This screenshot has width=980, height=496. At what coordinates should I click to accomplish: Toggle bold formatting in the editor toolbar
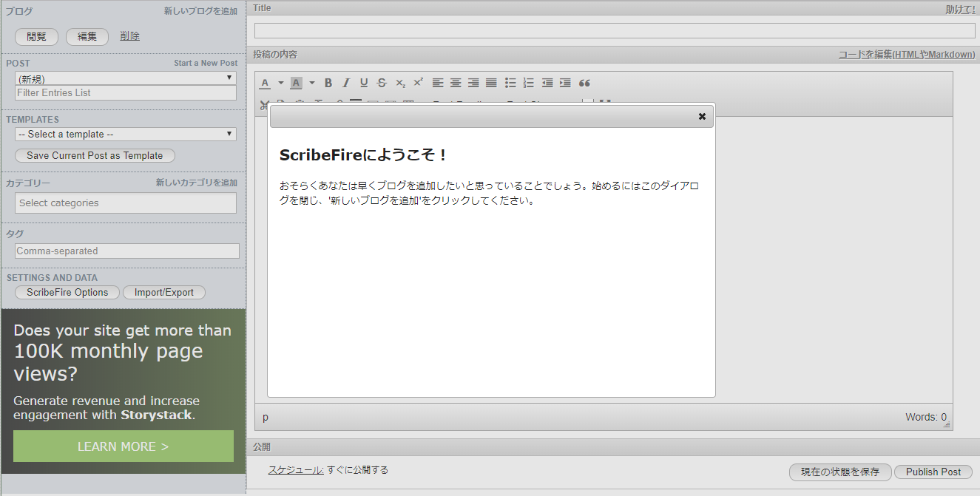(328, 83)
